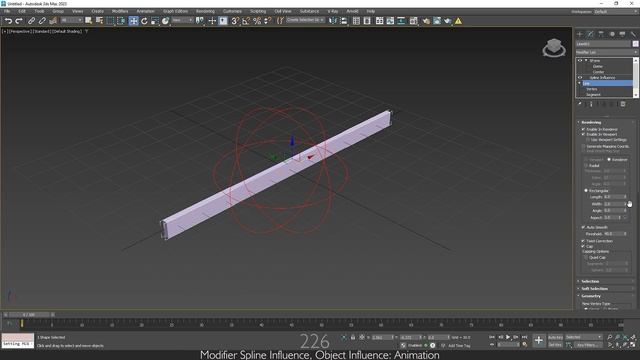Viewport: 640px width, 360px height.
Task: Click the ViewCube in viewport
Action: tap(554, 48)
